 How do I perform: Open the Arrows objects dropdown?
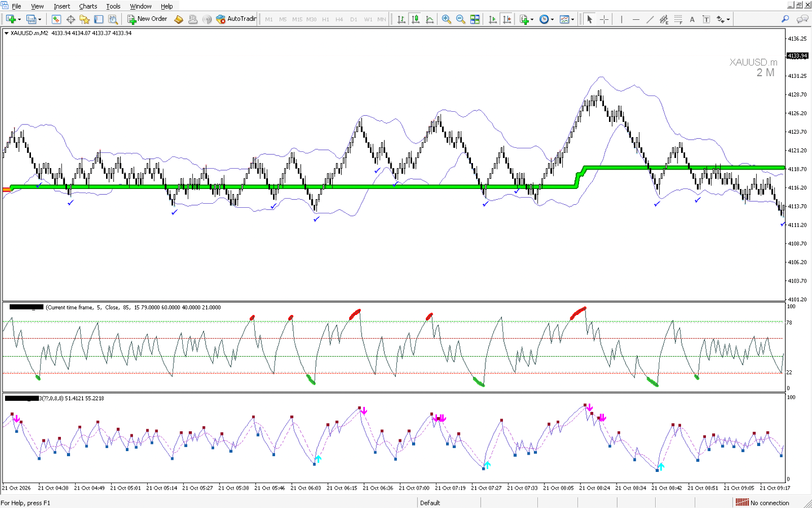tap(723, 19)
